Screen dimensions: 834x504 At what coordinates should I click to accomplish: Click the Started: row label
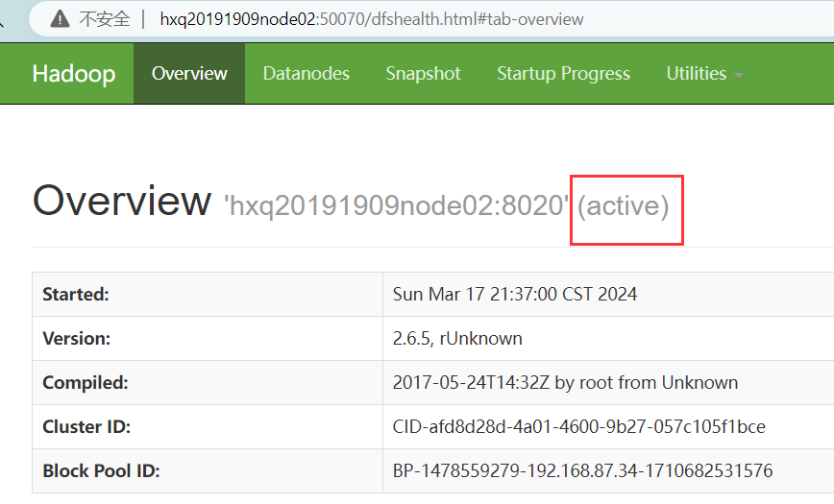click(x=76, y=294)
